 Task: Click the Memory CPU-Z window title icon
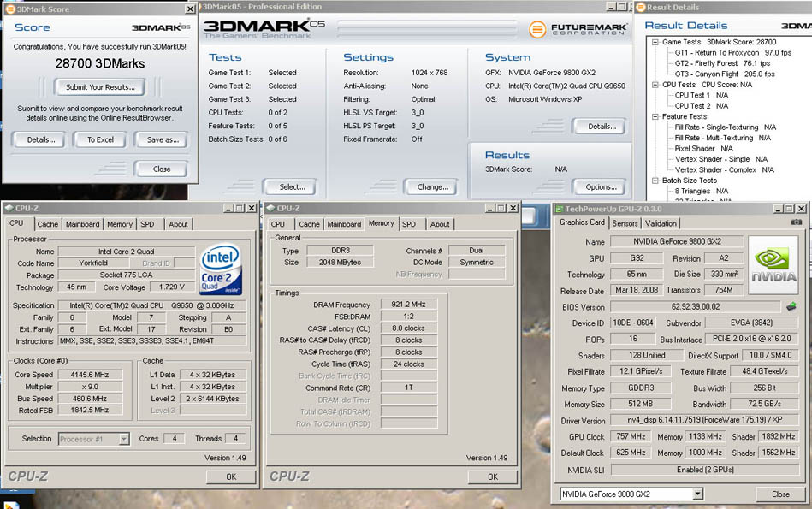pos(270,208)
